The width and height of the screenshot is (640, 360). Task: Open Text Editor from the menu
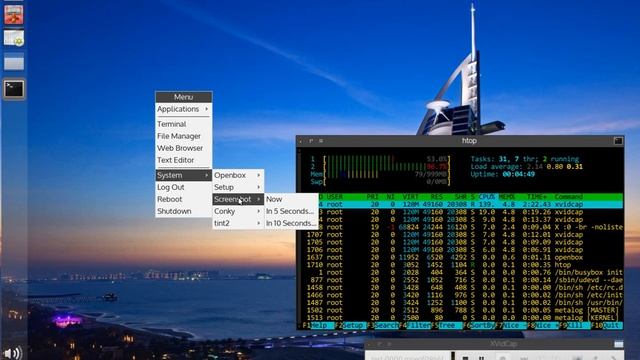coord(183,160)
